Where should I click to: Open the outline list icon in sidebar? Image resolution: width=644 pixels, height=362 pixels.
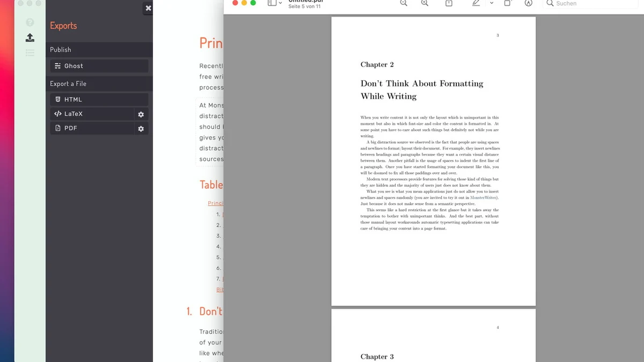coord(30,53)
